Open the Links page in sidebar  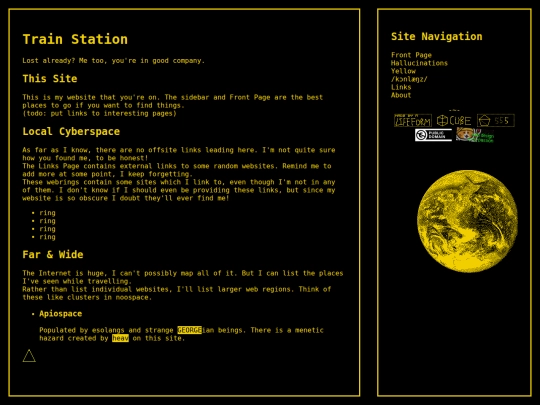pyautogui.click(x=401, y=87)
